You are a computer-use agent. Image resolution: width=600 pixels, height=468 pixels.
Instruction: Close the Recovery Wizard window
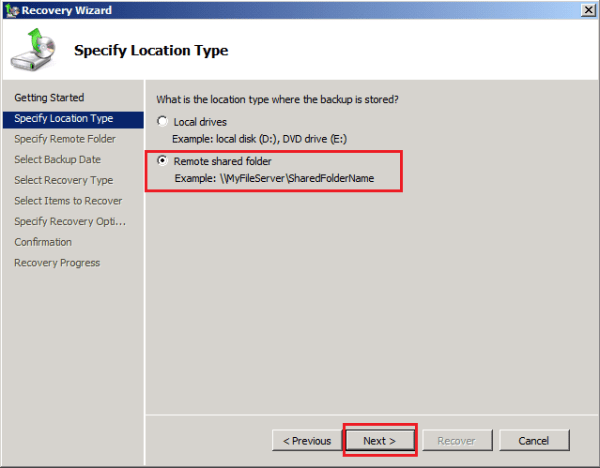coord(588,10)
